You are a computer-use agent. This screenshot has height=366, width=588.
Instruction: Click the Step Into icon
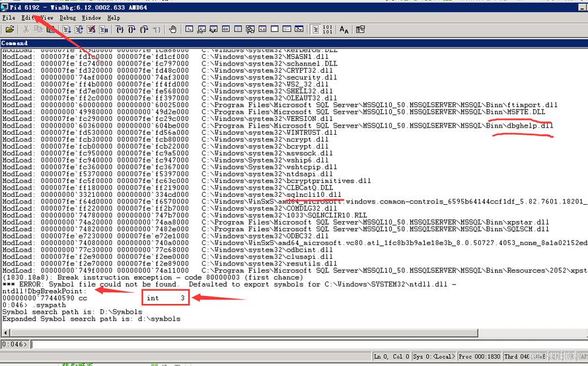120,29
